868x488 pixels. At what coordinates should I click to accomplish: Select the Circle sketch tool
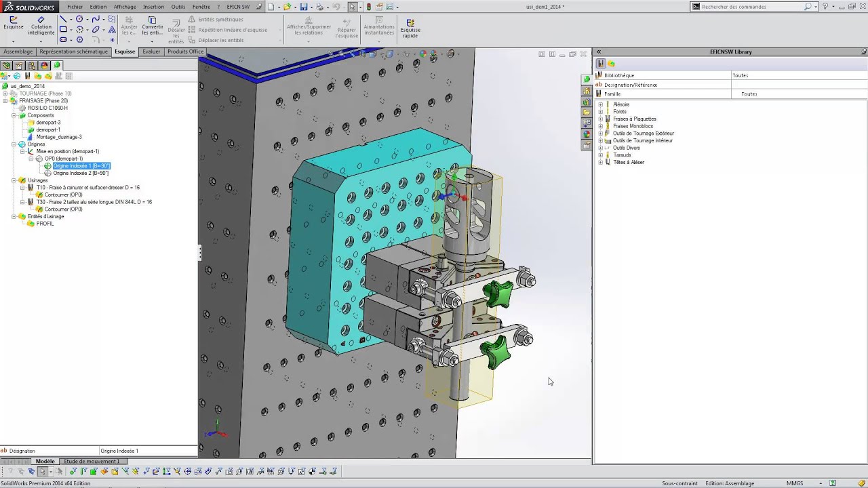point(79,20)
